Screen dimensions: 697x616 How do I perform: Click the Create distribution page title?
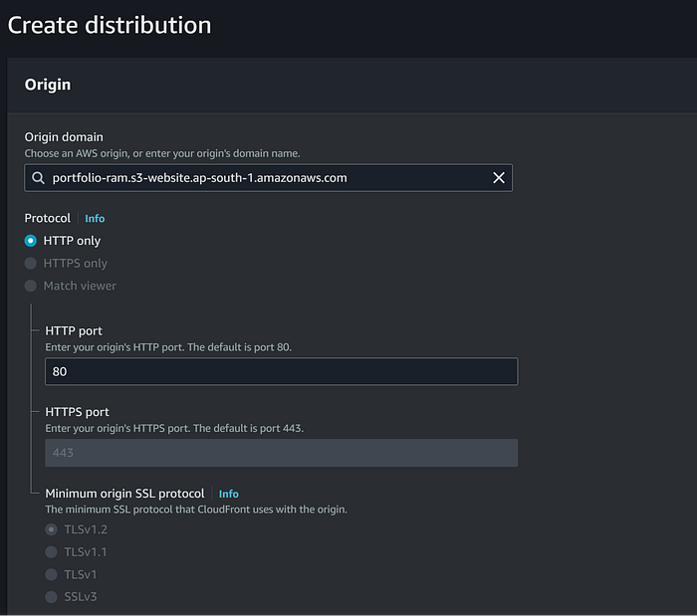point(110,25)
